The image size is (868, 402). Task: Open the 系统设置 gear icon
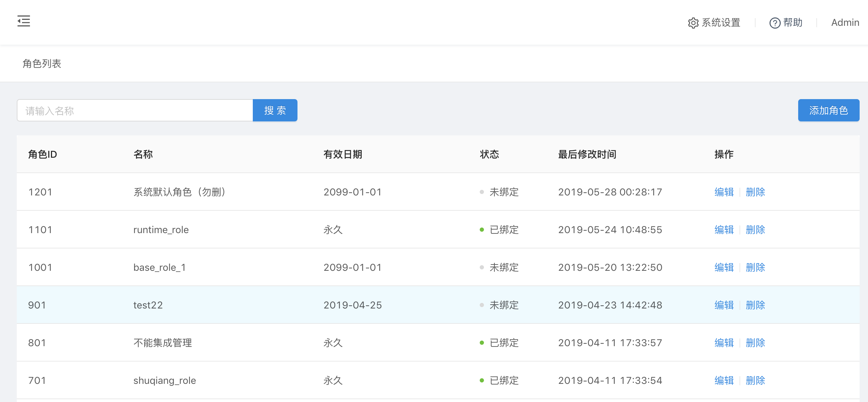pyautogui.click(x=693, y=23)
